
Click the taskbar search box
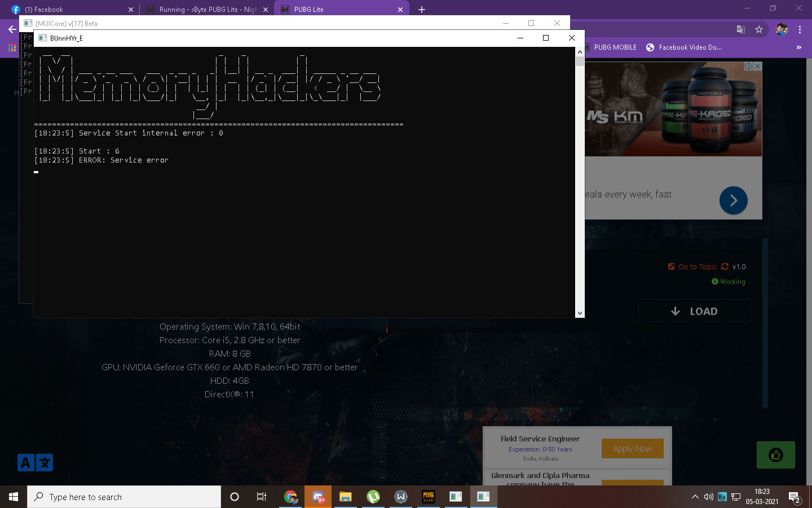point(124,497)
